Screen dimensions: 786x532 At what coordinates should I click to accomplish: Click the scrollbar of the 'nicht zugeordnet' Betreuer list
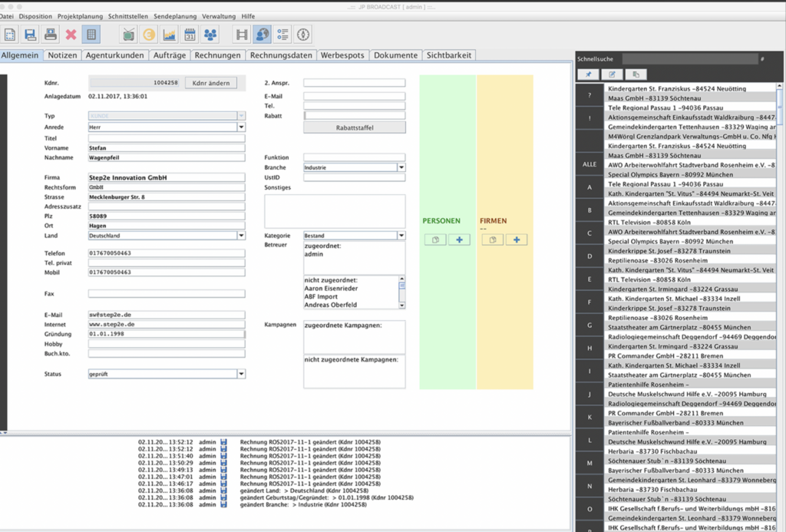(401, 292)
